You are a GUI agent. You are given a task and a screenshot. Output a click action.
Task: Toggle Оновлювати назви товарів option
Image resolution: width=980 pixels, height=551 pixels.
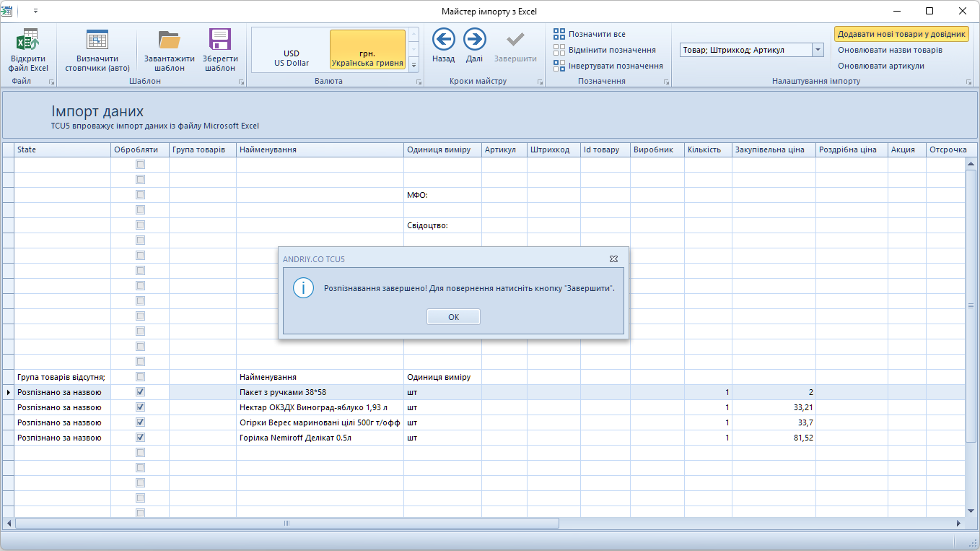(x=890, y=50)
